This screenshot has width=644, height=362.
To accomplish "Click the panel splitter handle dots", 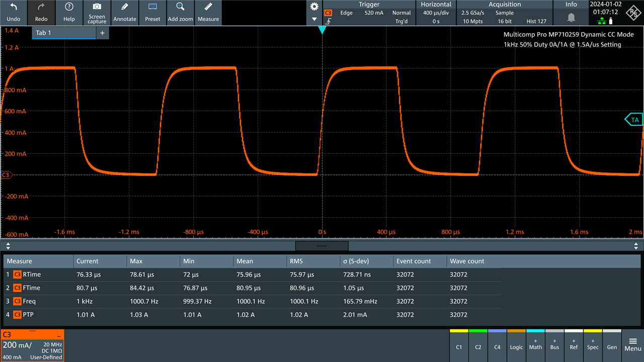I will 322,246.
